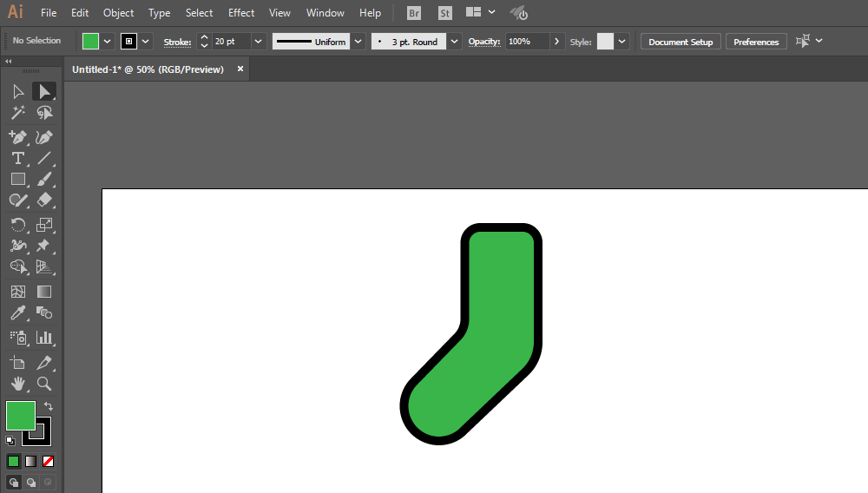Select the Column Graph tool

tap(43, 338)
